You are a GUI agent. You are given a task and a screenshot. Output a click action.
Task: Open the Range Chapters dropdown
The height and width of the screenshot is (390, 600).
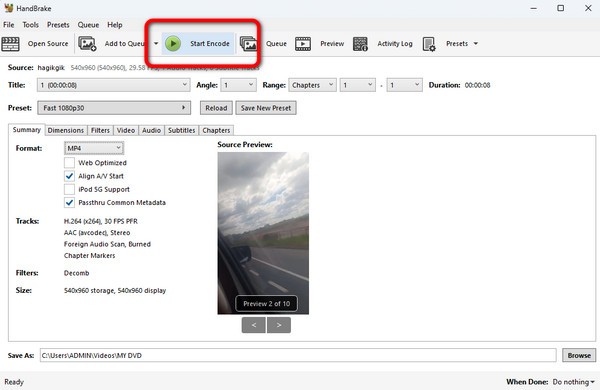pyautogui.click(x=312, y=85)
